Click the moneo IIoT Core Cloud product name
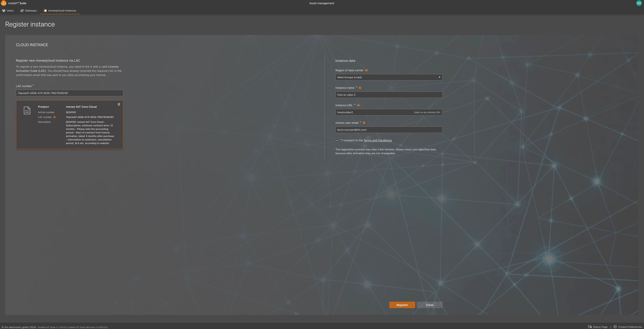Image resolution: width=644 pixels, height=329 pixels. 81,107
